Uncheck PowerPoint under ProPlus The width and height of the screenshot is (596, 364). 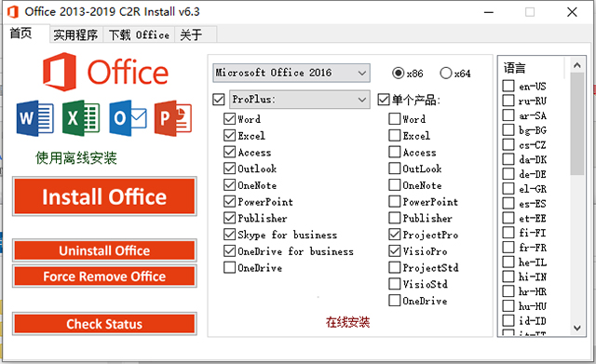click(230, 201)
